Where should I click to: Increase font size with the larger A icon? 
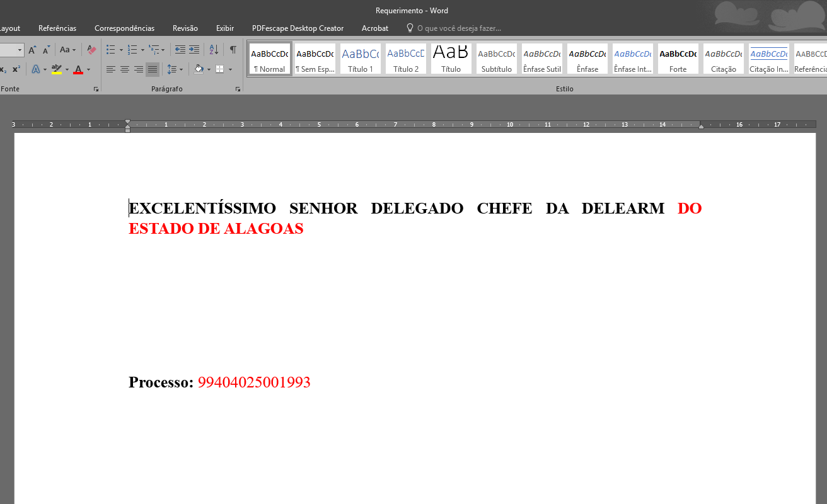(32, 50)
